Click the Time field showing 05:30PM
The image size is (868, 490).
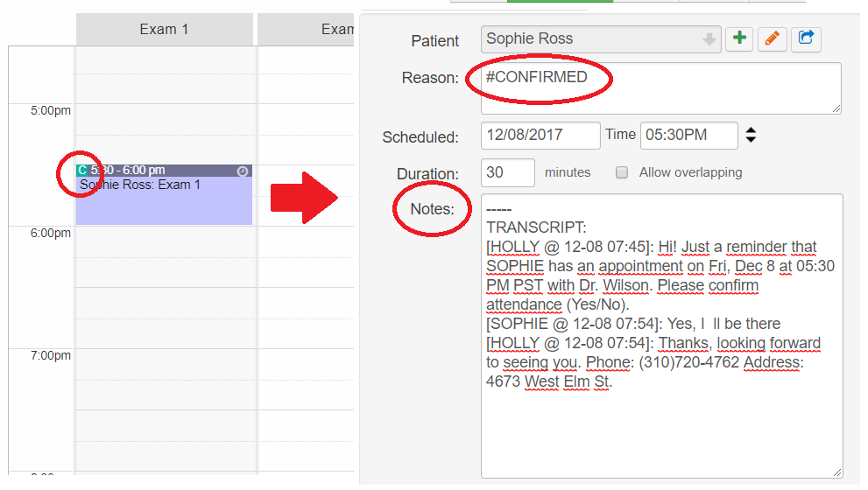(x=688, y=136)
